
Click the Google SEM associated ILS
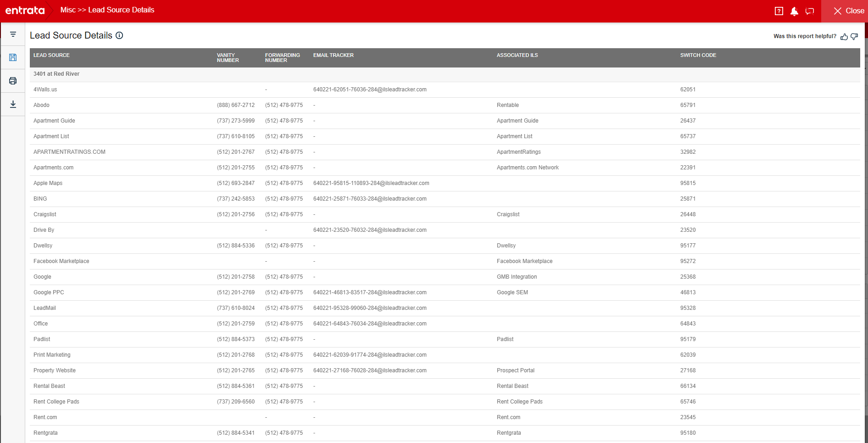(512, 292)
